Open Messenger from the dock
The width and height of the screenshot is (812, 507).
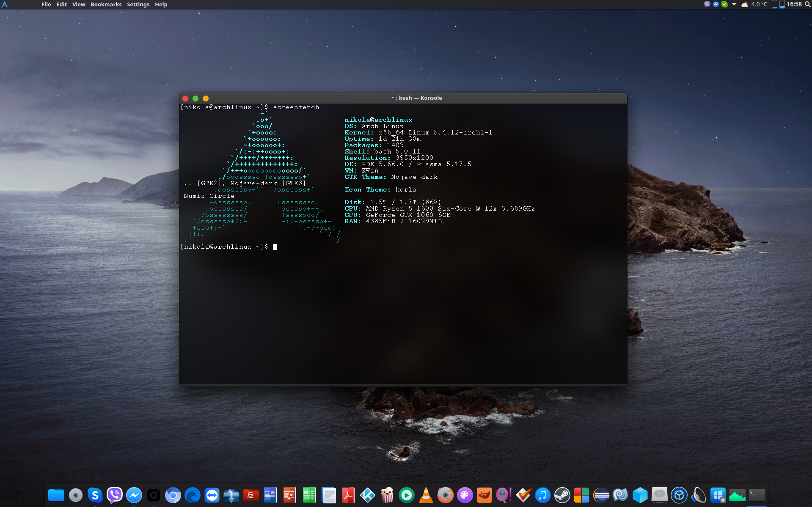click(x=134, y=495)
